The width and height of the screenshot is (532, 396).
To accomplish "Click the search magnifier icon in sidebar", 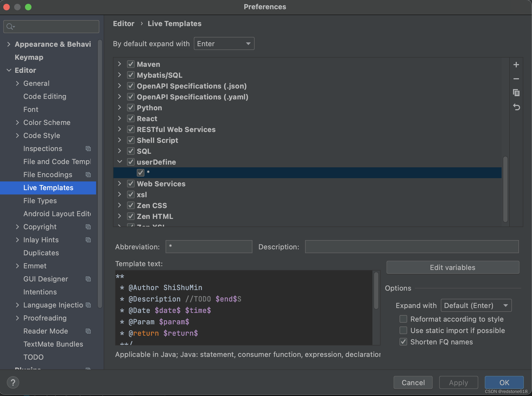I will pos(10,27).
